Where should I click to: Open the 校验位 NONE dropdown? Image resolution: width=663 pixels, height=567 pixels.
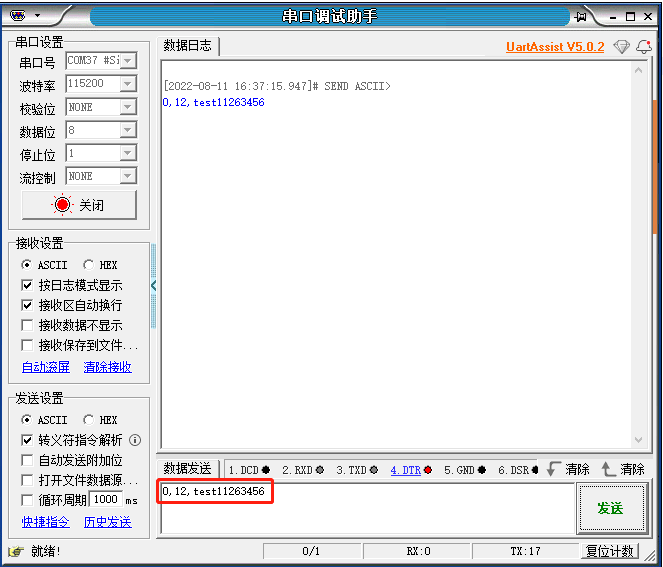click(x=128, y=107)
